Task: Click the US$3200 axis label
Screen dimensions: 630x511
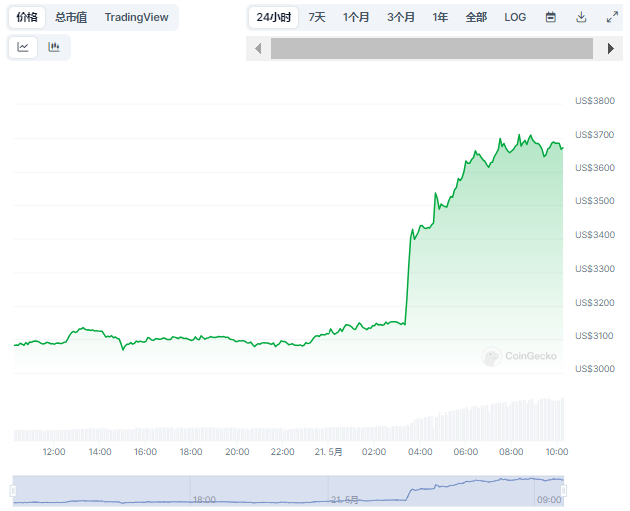Action: [x=595, y=303]
